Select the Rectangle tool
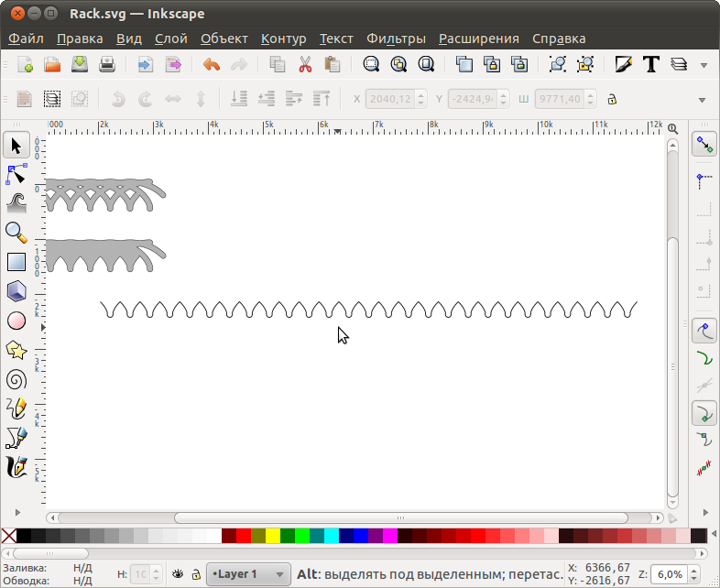 coord(16,262)
